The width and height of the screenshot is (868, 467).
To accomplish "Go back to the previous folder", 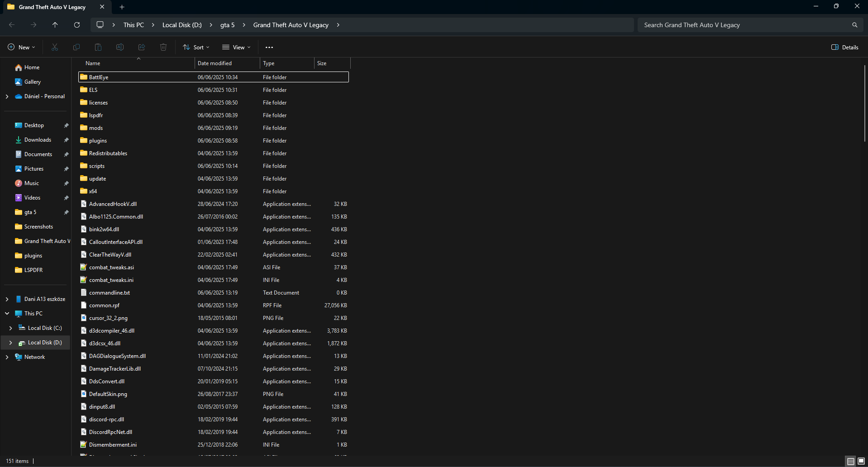I will click(12, 25).
